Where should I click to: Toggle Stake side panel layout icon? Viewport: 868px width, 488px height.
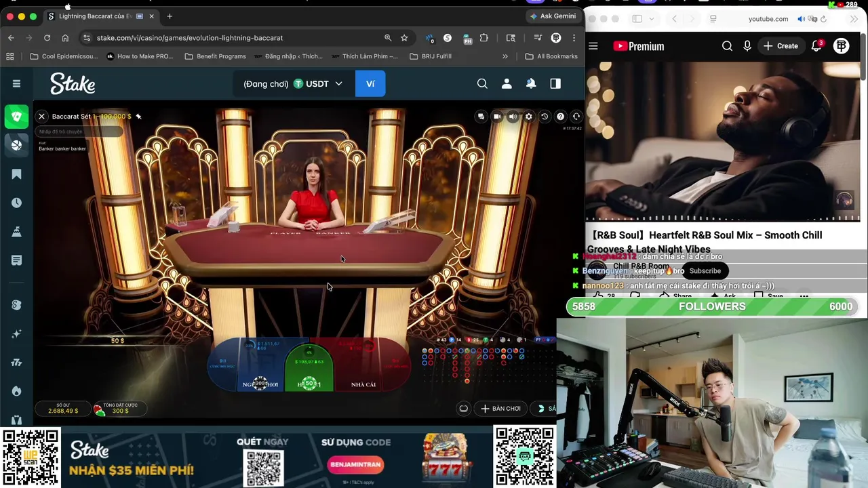555,84
